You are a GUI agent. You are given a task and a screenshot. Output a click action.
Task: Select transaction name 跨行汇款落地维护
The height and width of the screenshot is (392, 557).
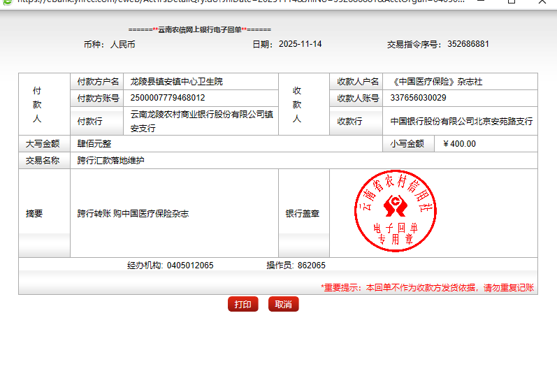point(110,161)
